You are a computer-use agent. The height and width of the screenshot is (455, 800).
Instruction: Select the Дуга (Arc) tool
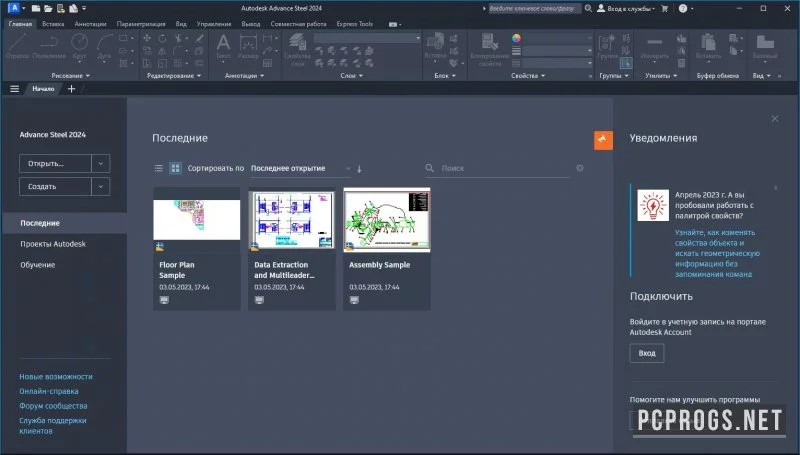click(x=104, y=47)
